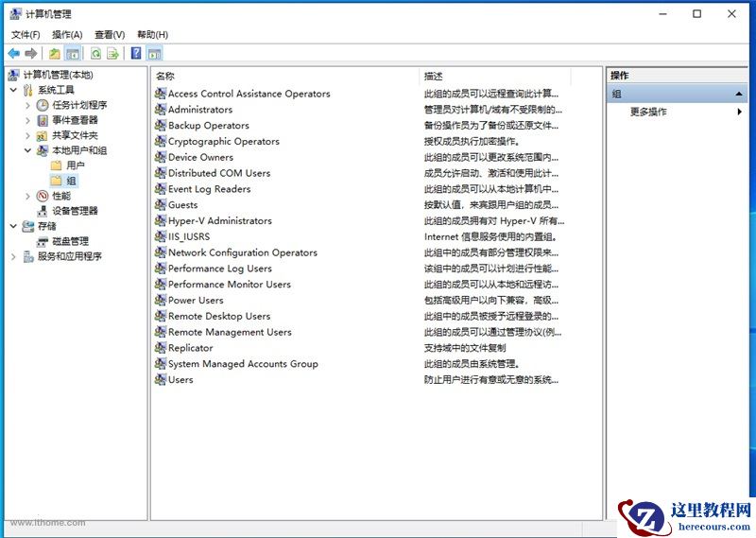Select the Distributed COM Users group
The image size is (756, 538).
[219, 173]
